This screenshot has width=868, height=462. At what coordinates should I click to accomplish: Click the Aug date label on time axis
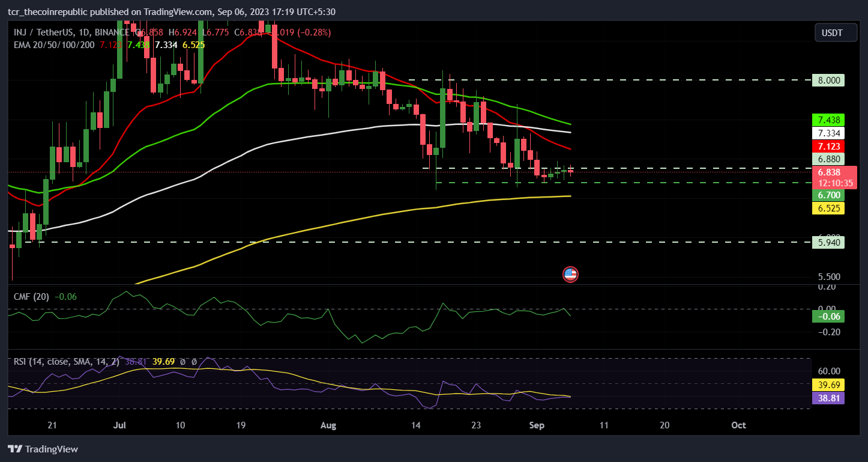click(328, 425)
